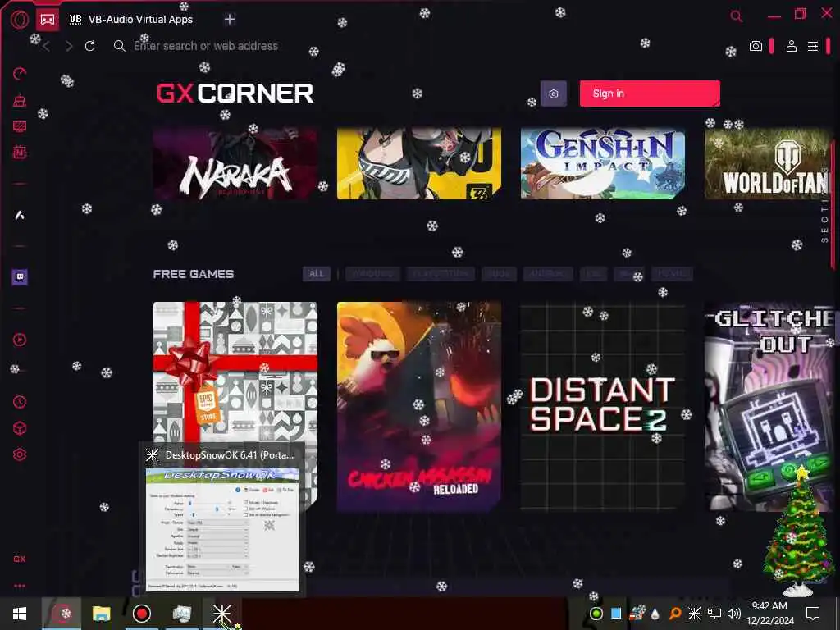The image size is (840, 630).
Task: Select the Android free games filter
Action: (548, 274)
